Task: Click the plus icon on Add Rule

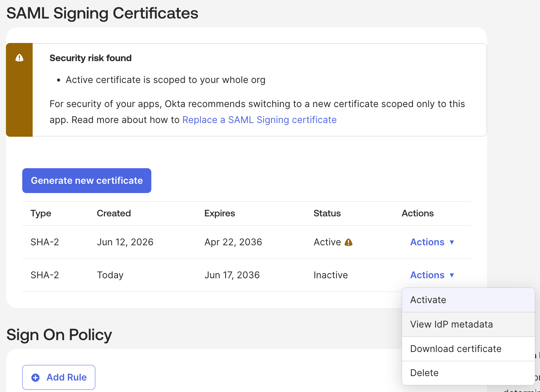Action: 36,378
